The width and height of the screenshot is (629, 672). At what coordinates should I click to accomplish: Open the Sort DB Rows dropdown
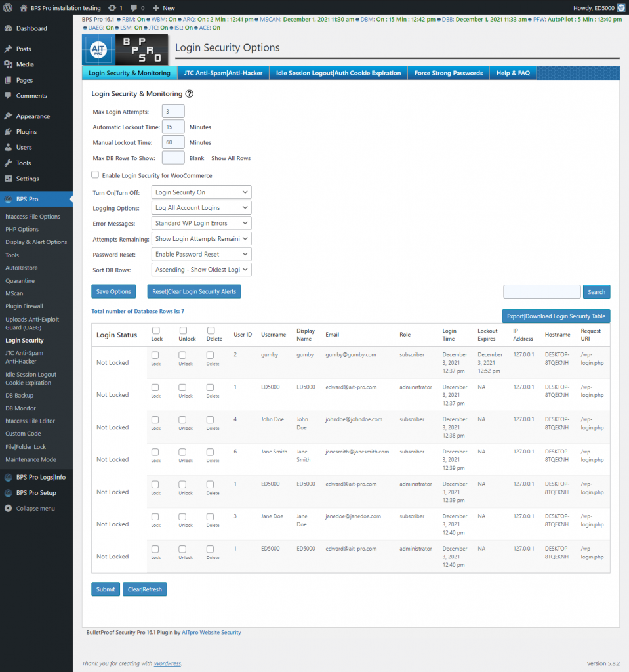201,269
